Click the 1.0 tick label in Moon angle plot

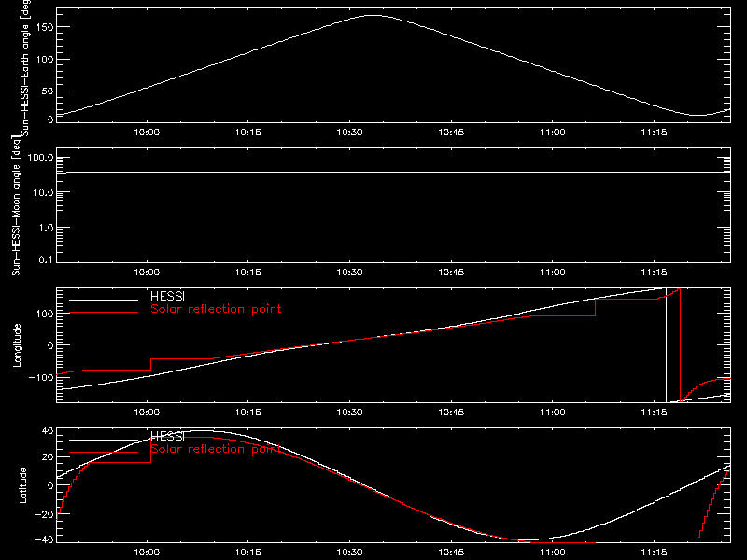(46, 228)
